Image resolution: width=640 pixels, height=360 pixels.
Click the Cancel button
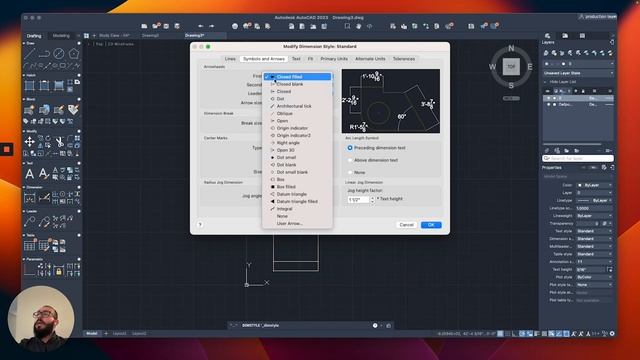pos(407,225)
